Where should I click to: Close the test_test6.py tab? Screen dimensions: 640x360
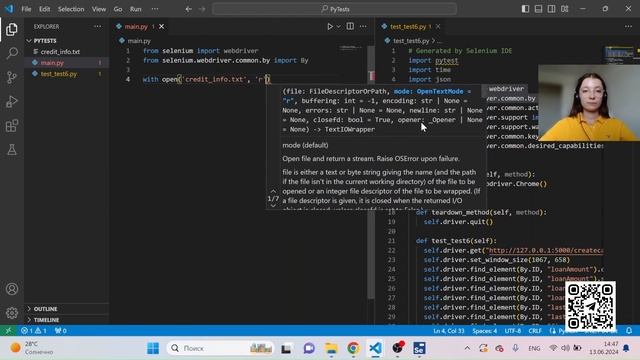(x=438, y=27)
